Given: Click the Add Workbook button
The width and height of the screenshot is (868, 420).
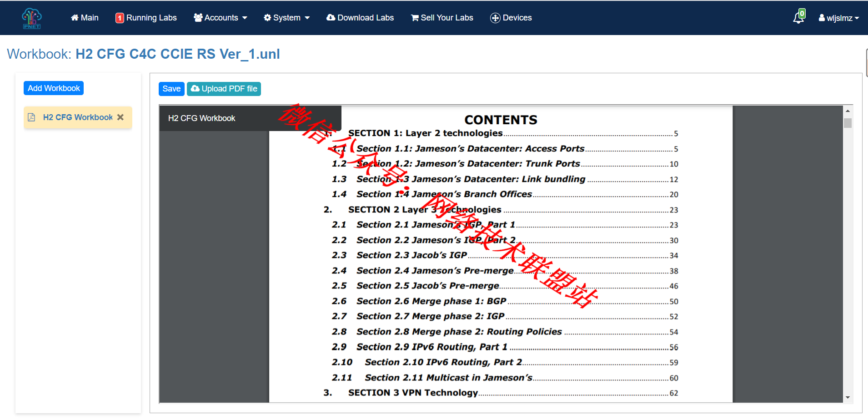Looking at the screenshot, I should coord(54,88).
